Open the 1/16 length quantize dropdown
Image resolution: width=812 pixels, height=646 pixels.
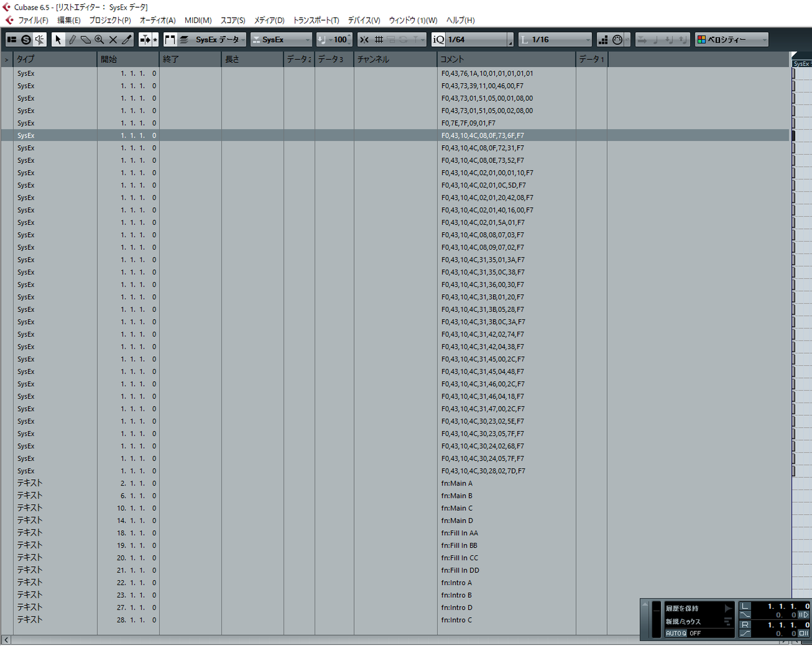[555, 39]
